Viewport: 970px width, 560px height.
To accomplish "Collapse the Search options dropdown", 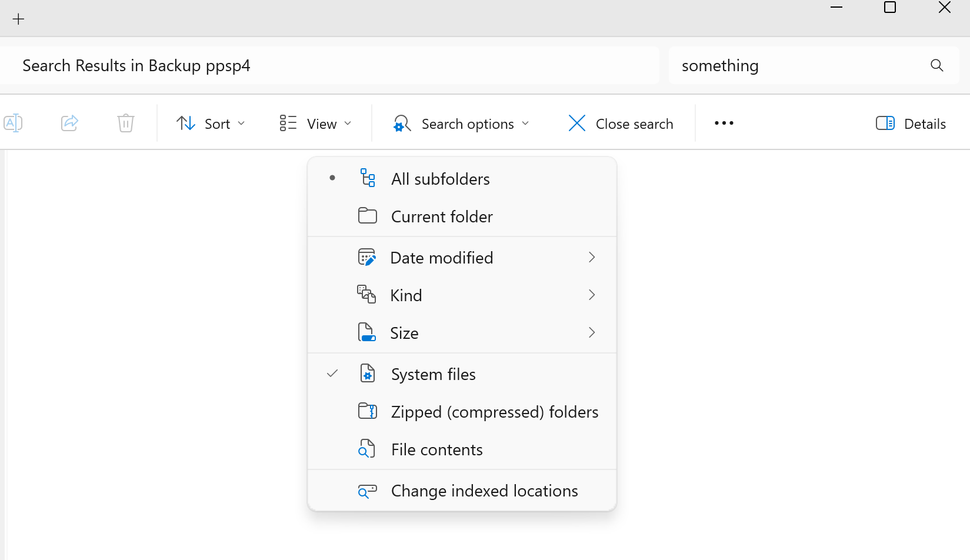I will click(462, 124).
